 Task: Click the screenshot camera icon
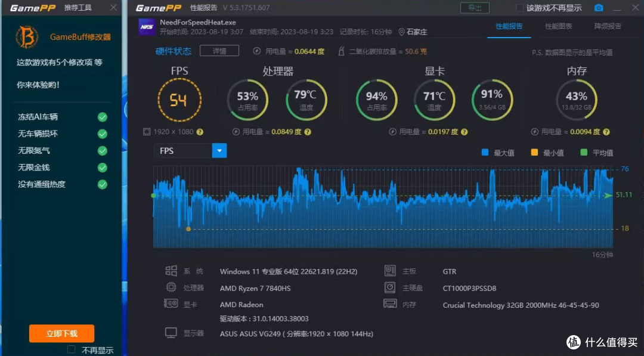click(x=599, y=8)
